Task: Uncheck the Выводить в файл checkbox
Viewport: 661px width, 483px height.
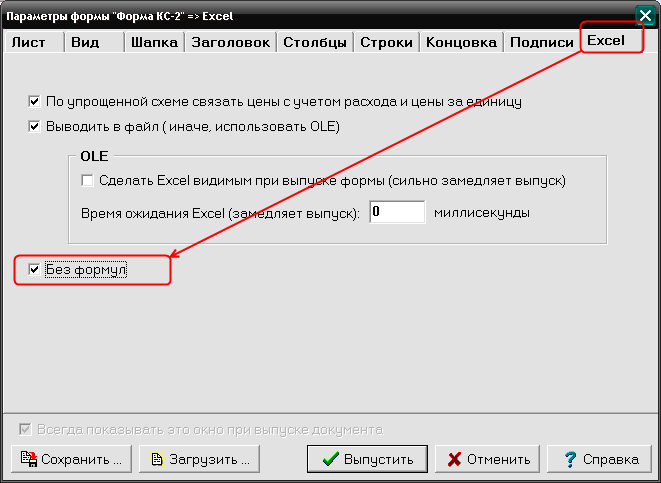Action: pyautogui.click(x=35, y=127)
